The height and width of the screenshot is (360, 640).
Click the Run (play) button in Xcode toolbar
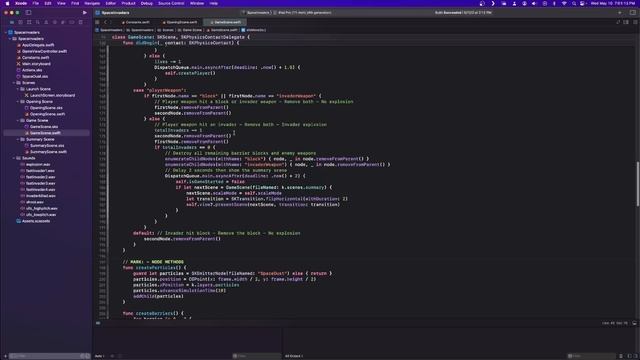pyautogui.click(x=84, y=13)
